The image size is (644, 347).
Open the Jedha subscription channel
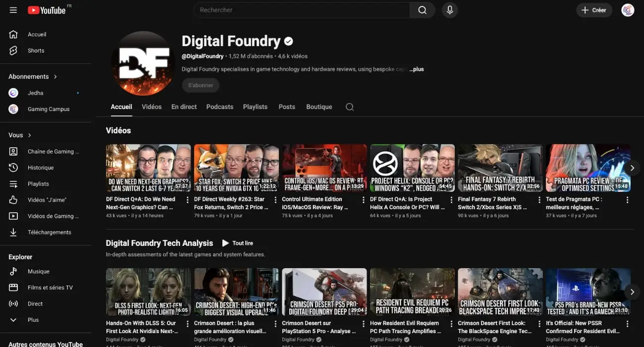coord(46,93)
